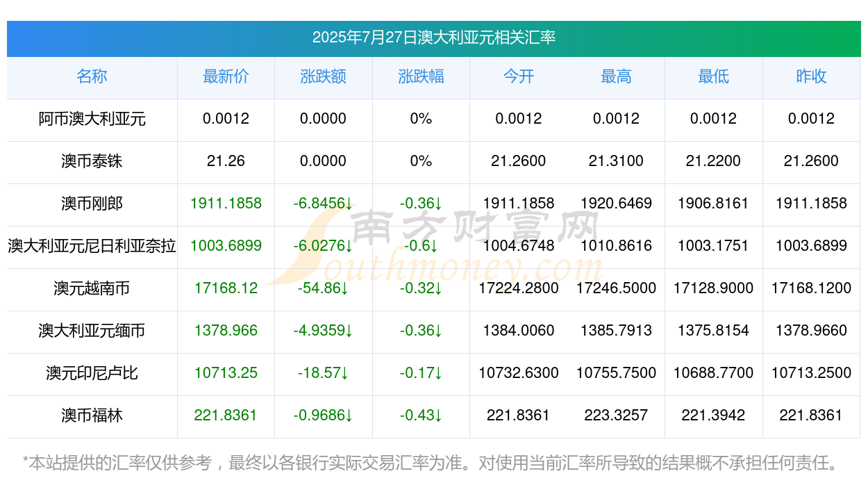
Task: Select opening price 1384.0060
Action: click(519, 331)
